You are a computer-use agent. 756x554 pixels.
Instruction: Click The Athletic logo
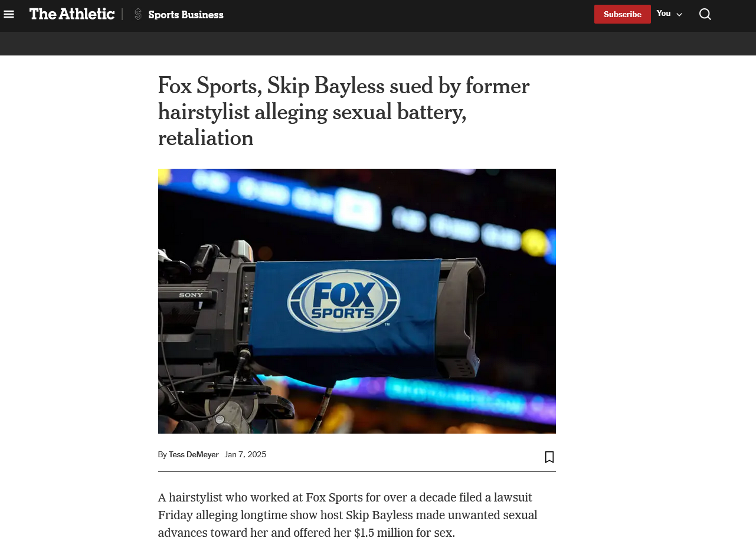click(x=72, y=14)
